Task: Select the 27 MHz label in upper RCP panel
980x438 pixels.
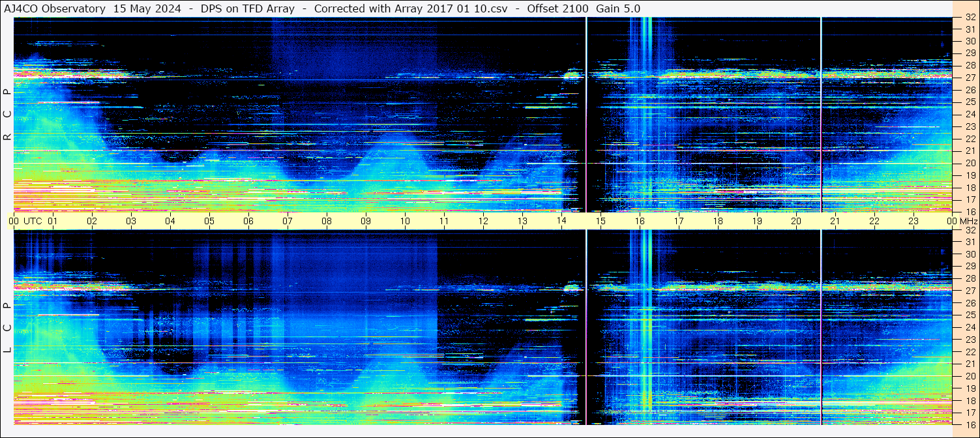Action: pyautogui.click(x=970, y=78)
